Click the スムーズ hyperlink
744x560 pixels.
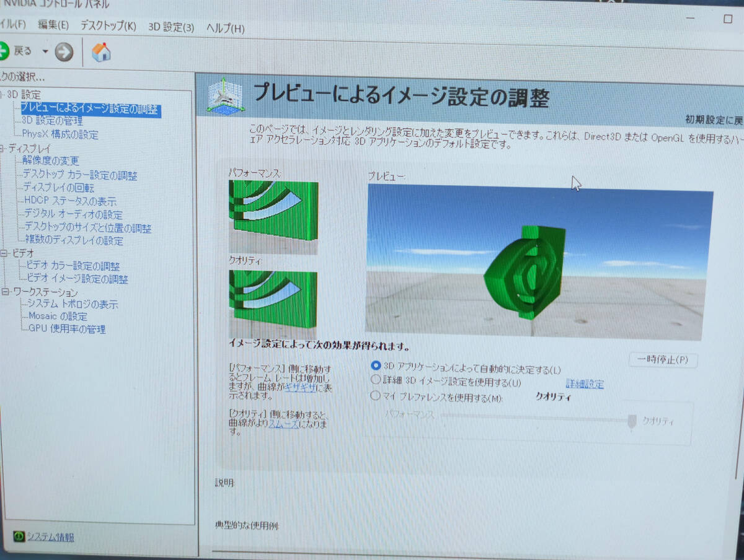click(283, 423)
